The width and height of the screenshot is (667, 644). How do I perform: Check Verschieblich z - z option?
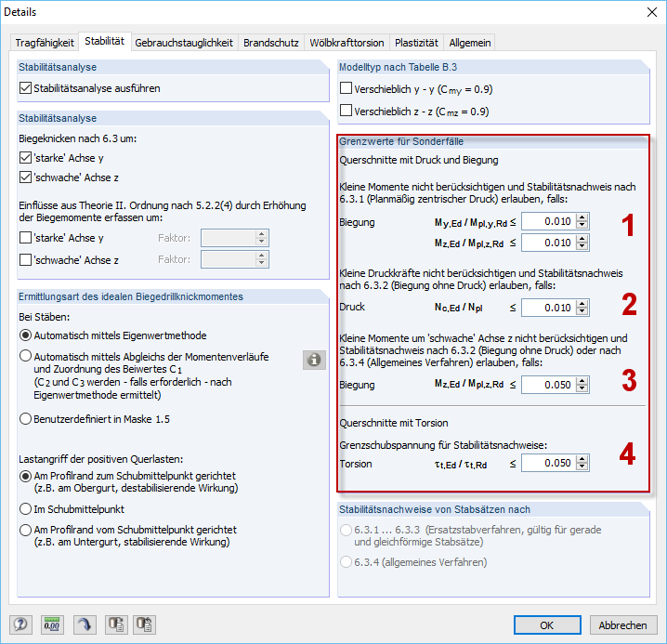tap(347, 111)
